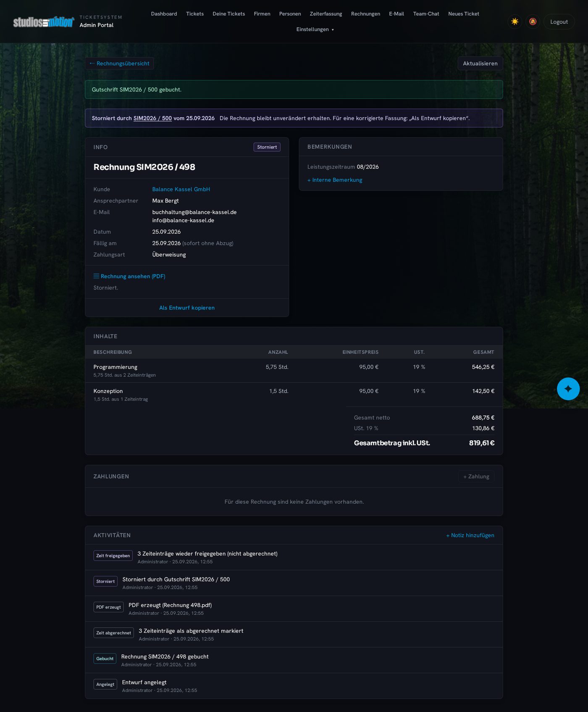
Task: Click Als Entwurf kopieren
Action: pyautogui.click(x=187, y=308)
